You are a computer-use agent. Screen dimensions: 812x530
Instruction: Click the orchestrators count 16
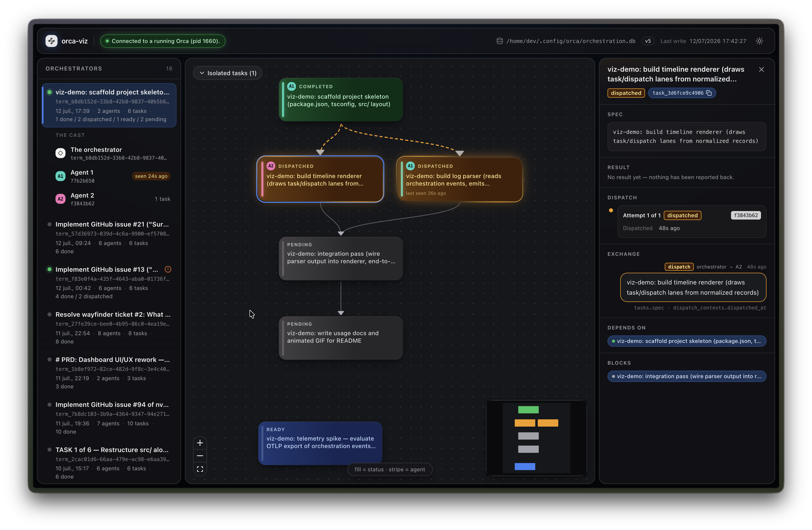tap(169, 68)
